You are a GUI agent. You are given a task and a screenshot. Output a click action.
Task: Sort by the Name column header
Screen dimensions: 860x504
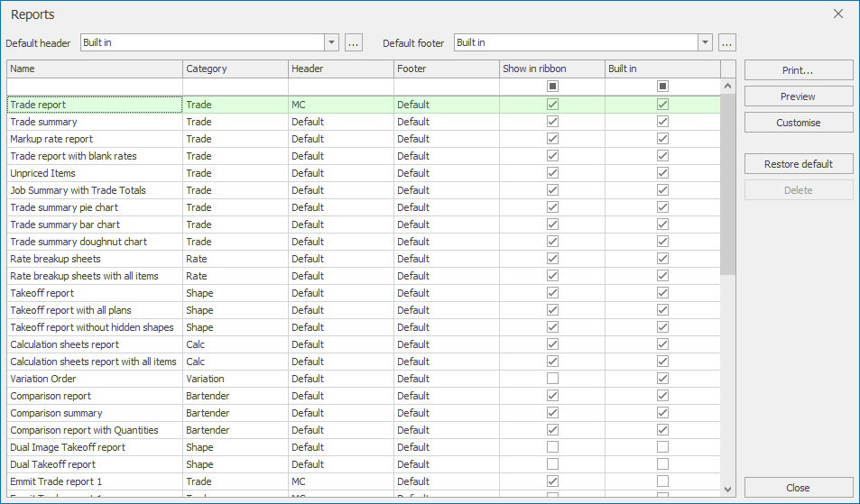[95, 69]
